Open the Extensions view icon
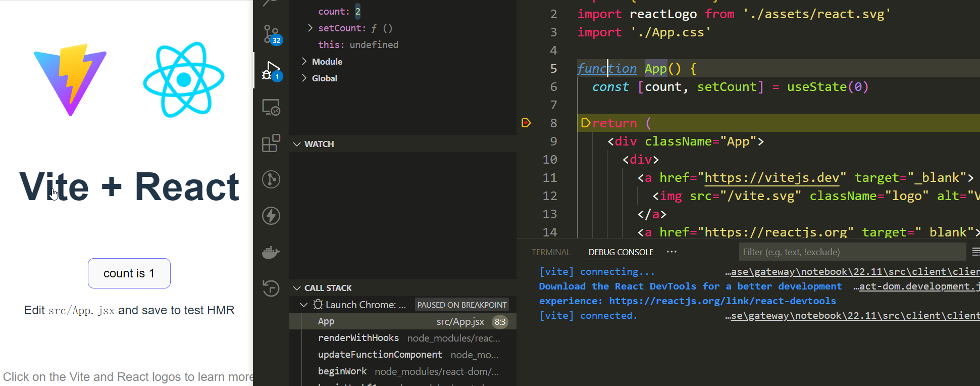Viewport: 980px width, 386px height. tap(271, 143)
